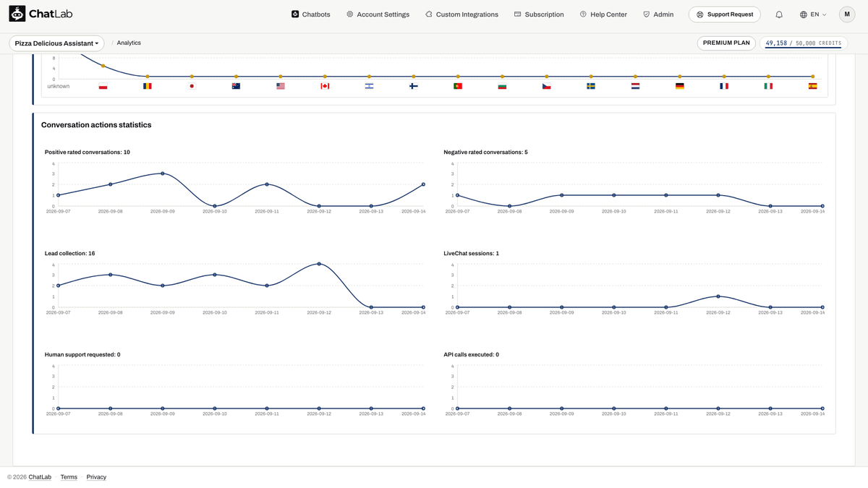Click the Admin shield icon

coord(646,14)
